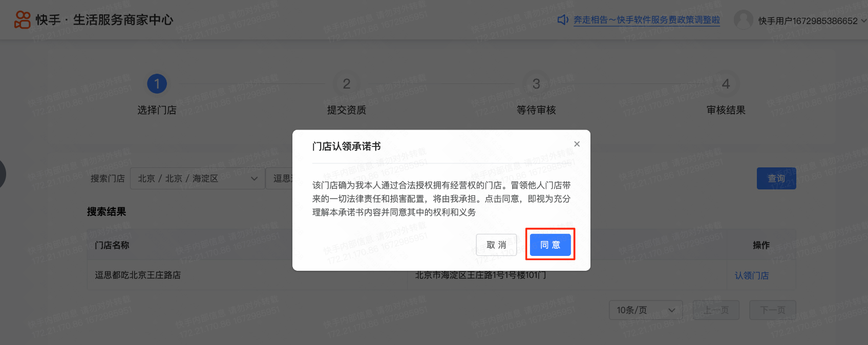Select step 3 circle 等待审核

(536, 83)
